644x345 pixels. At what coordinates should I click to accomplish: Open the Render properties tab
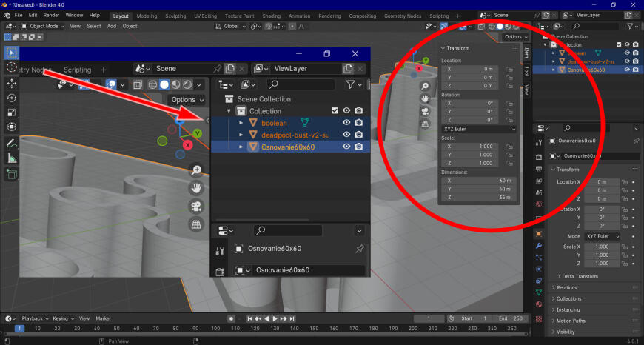coord(540,157)
